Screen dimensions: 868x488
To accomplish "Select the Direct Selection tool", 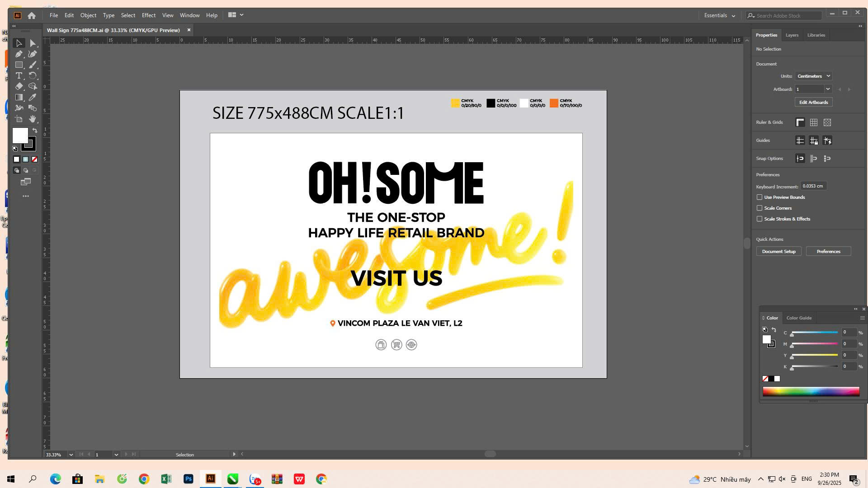I will click(33, 43).
